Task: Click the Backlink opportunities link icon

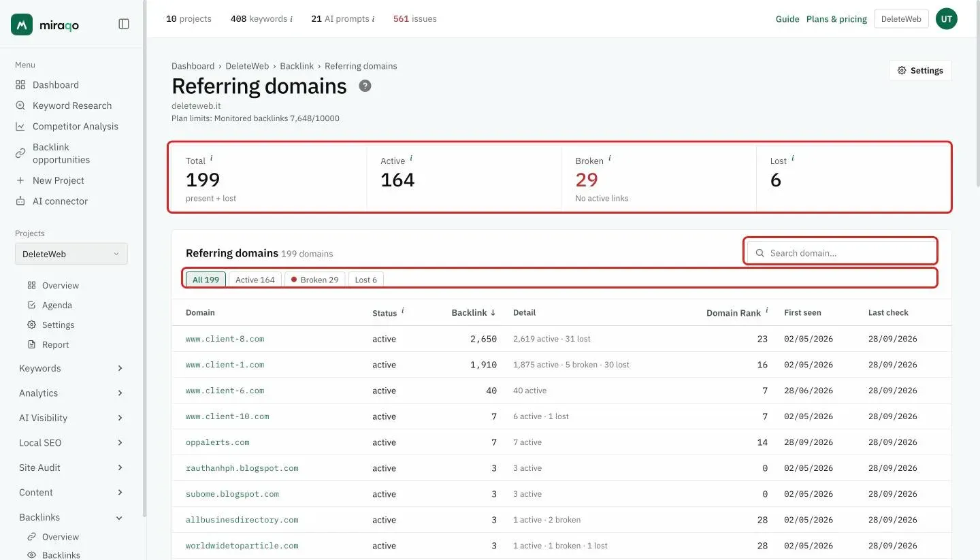Action: [x=20, y=153]
